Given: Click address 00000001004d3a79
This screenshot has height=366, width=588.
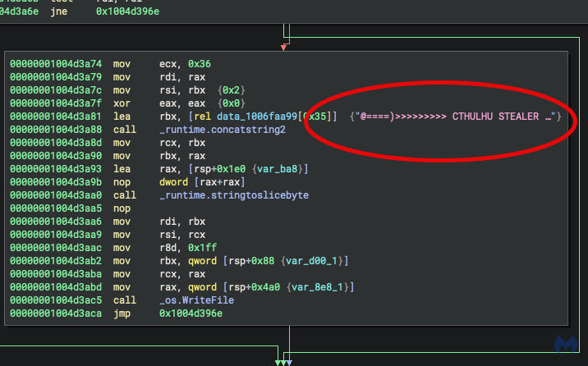Looking at the screenshot, I should (56, 77).
